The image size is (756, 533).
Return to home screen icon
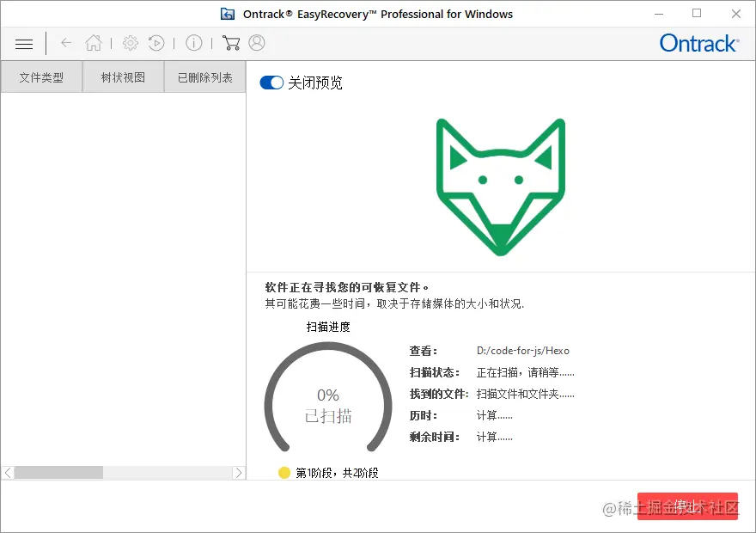coord(94,43)
